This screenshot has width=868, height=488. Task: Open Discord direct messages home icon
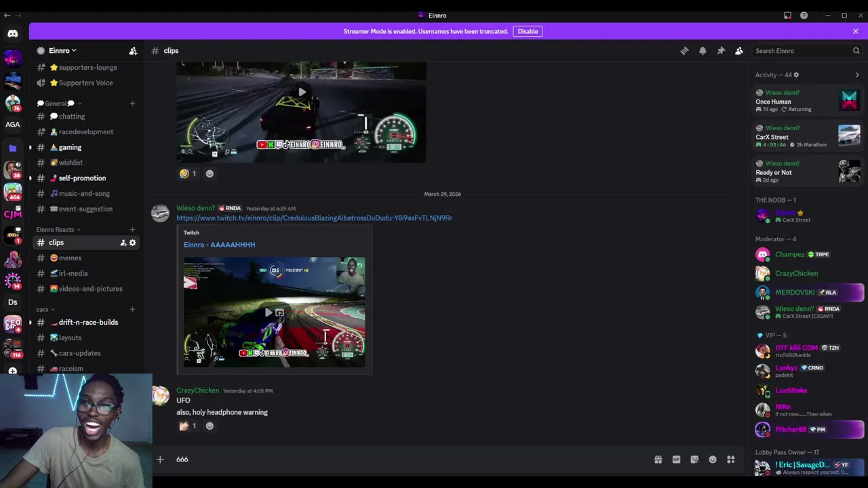(13, 33)
